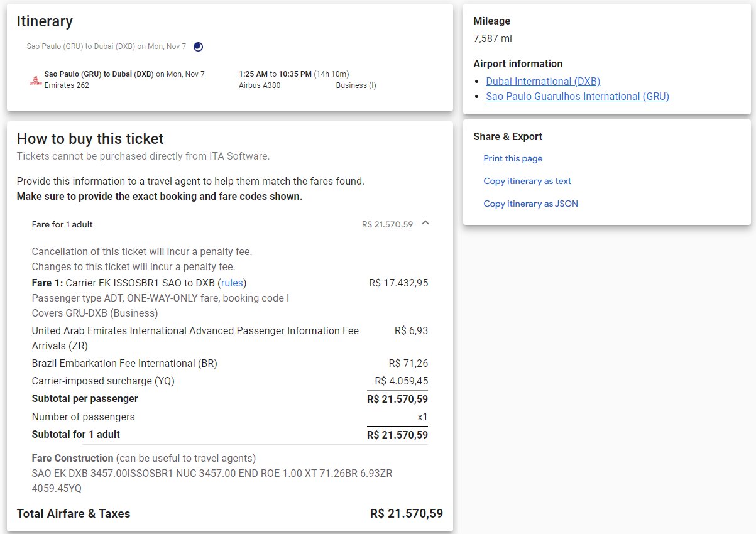
Task: Click Brazil Embarkation Fee International (BR)
Action: 124,363
